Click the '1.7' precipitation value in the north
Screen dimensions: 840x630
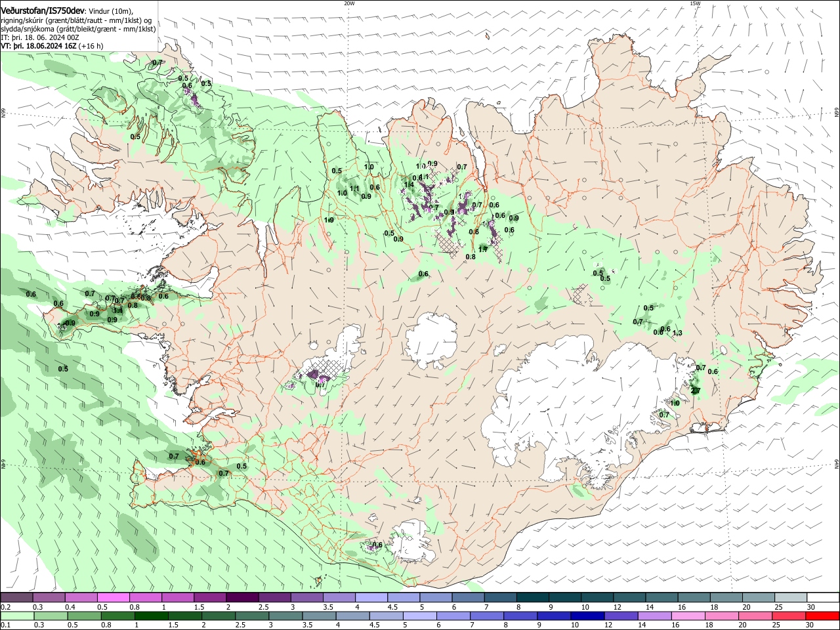tap(483, 249)
